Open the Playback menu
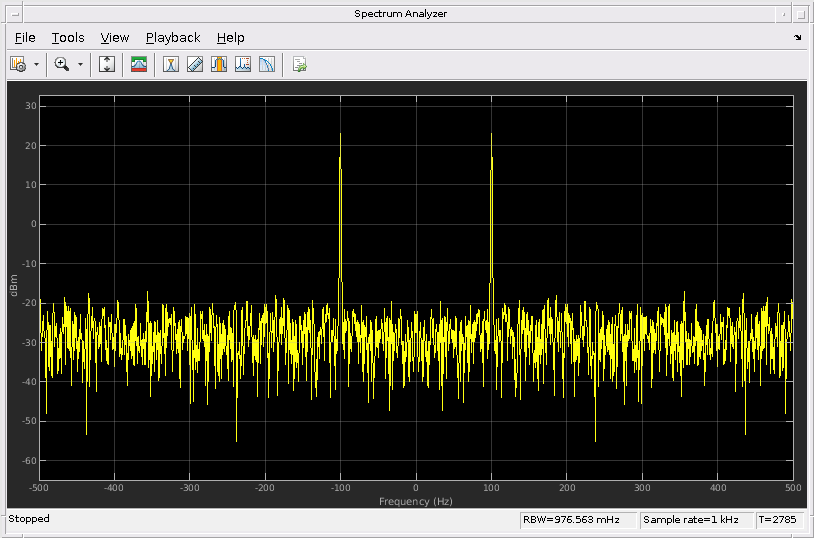 (173, 38)
